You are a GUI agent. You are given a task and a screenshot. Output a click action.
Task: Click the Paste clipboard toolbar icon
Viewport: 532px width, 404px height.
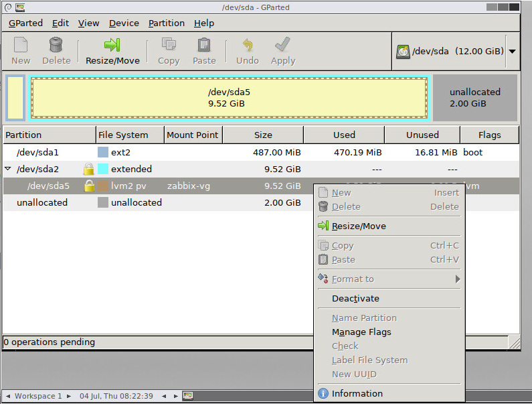coord(204,45)
